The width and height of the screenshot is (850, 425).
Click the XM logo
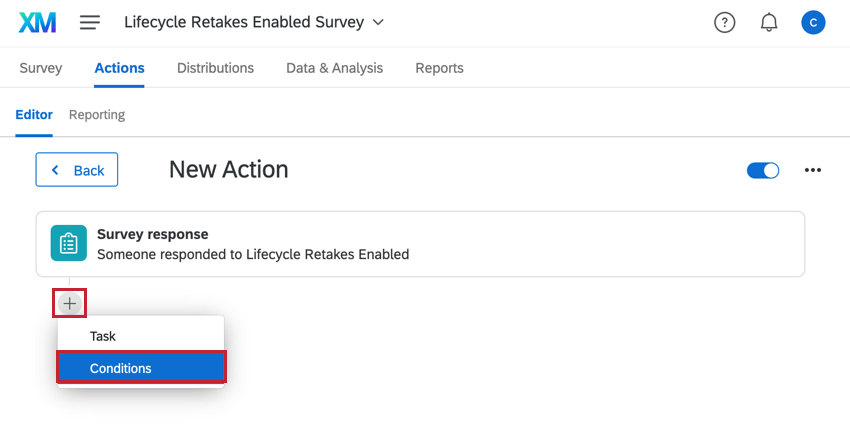(37, 23)
